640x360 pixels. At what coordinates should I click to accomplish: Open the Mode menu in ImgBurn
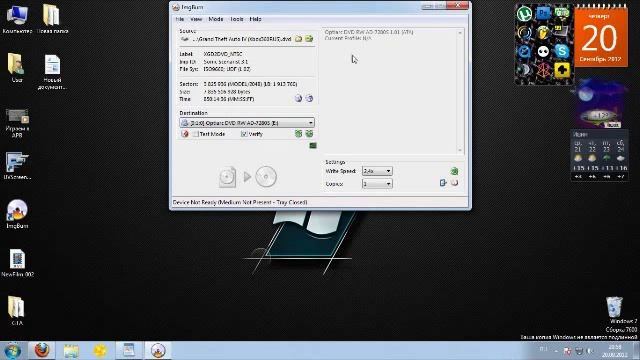pos(216,19)
